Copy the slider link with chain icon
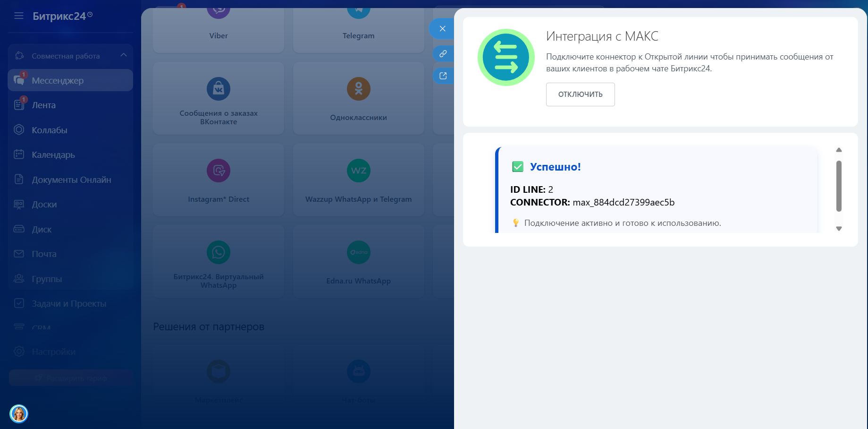This screenshot has height=429, width=868. (x=443, y=53)
